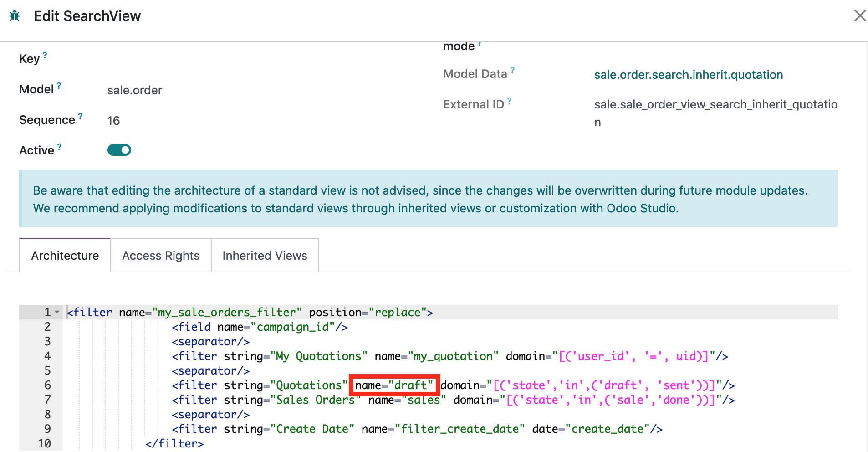868x452 pixels.
Task: Open the sale.order.search.inherit.quotation record link
Action: tap(689, 74)
